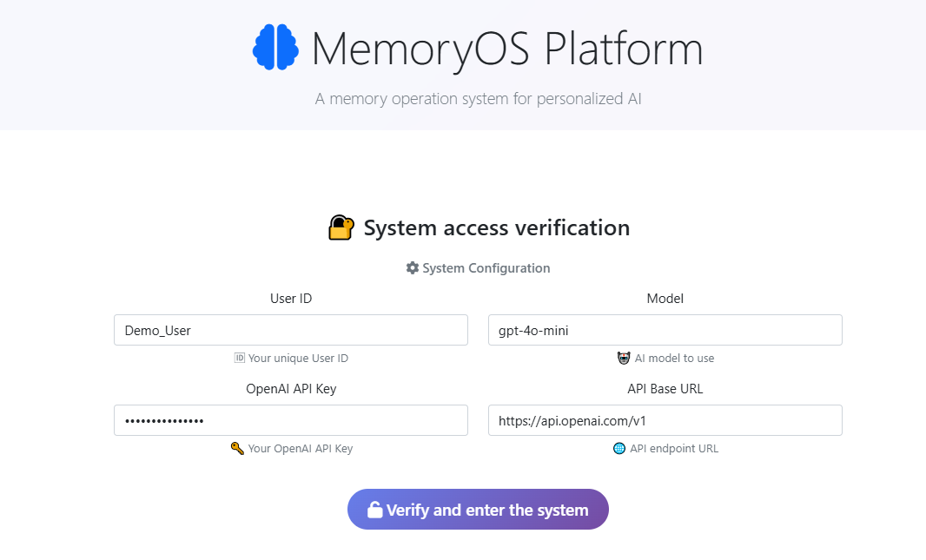Click into the masked OpenAI API Key field
This screenshot has height=560, width=926.
pyautogui.click(x=290, y=420)
